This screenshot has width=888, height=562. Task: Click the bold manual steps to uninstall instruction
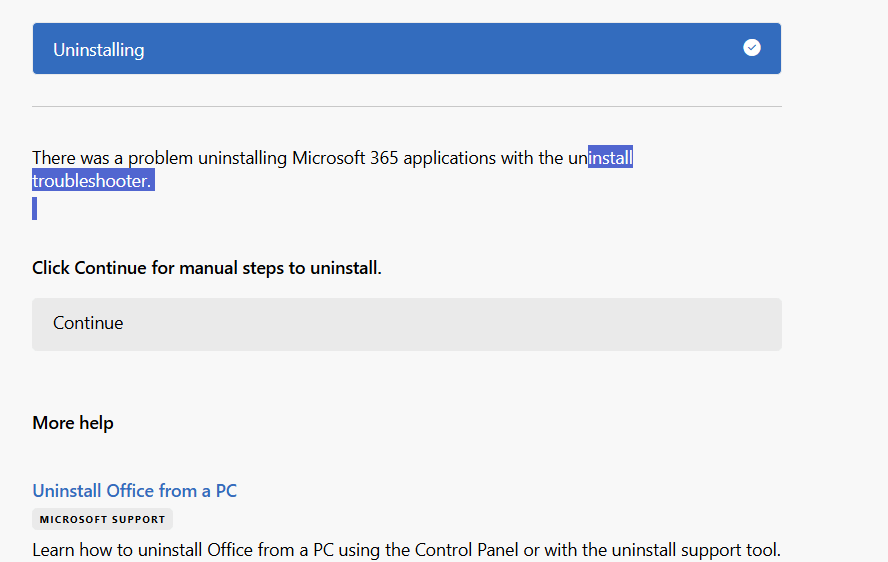click(207, 267)
